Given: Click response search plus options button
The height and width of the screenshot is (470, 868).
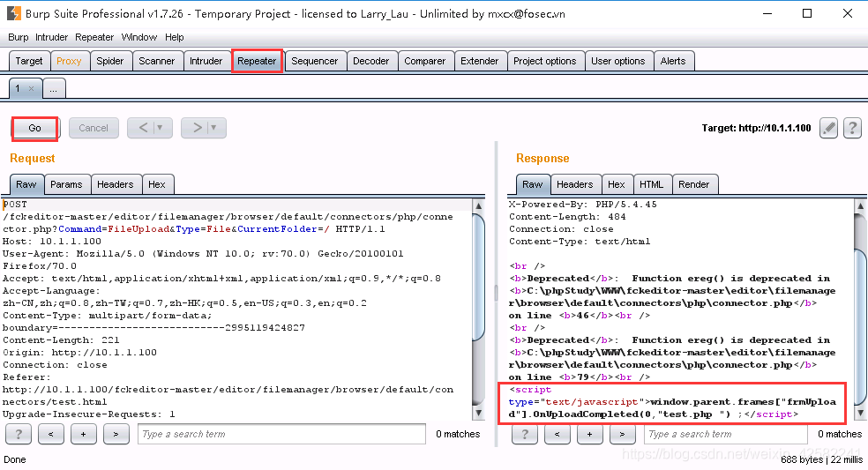Looking at the screenshot, I should [x=589, y=434].
